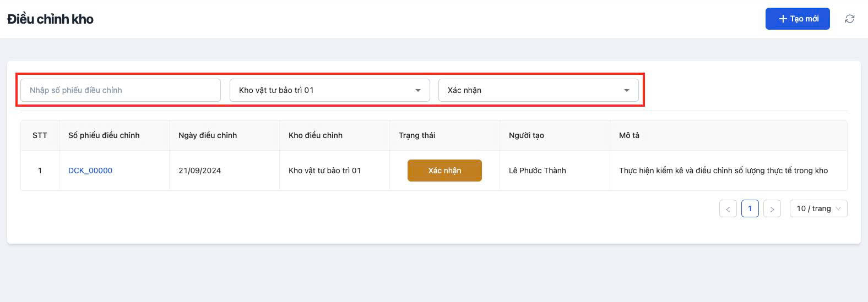868x302 pixels.
Task: Go to the next page arrow
Action: pyautogui.click(x=772, y=209)
